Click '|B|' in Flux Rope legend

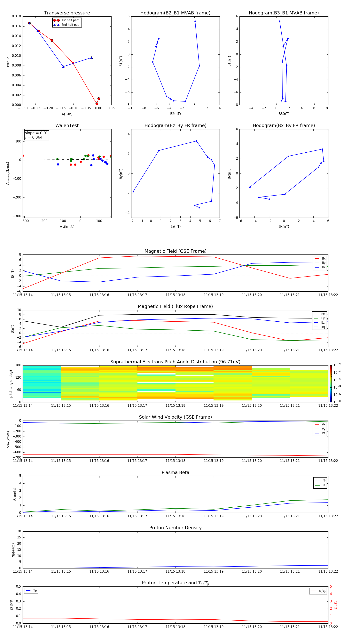coord(323,327)
